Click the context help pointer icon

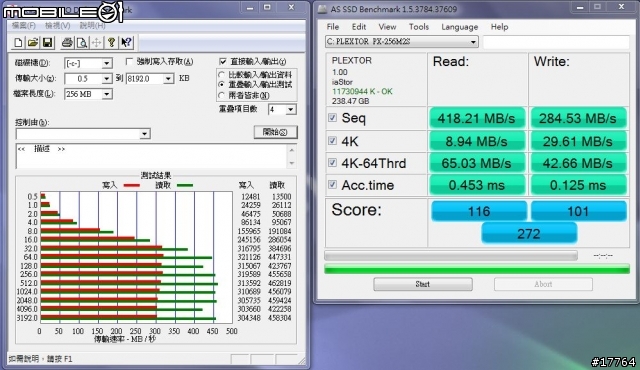(x=126, y=42)
